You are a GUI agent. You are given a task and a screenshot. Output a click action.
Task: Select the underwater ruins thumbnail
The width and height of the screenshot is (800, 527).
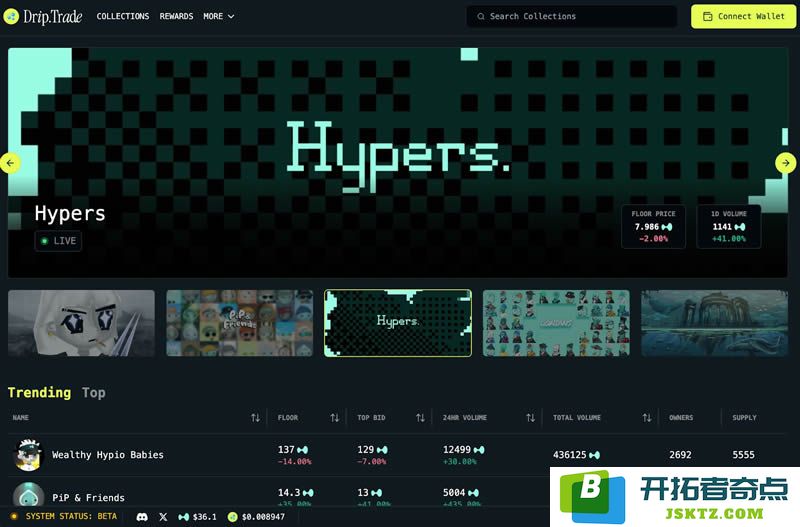pos(714,323)
